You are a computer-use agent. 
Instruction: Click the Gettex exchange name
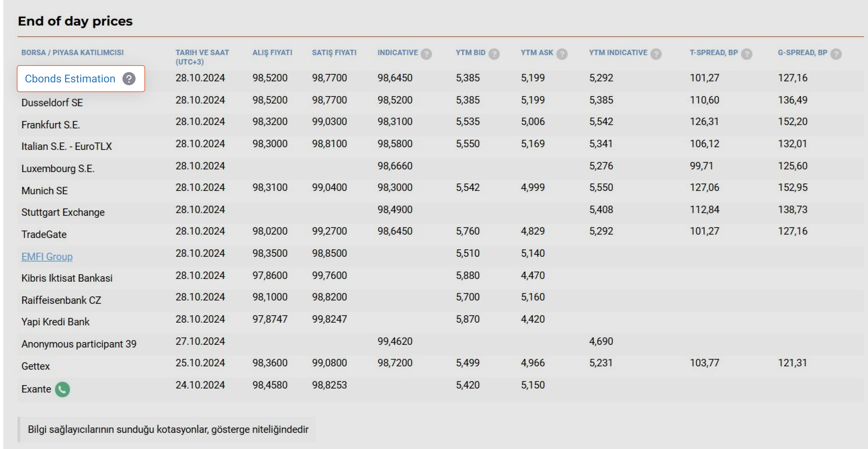pos(35,366)
